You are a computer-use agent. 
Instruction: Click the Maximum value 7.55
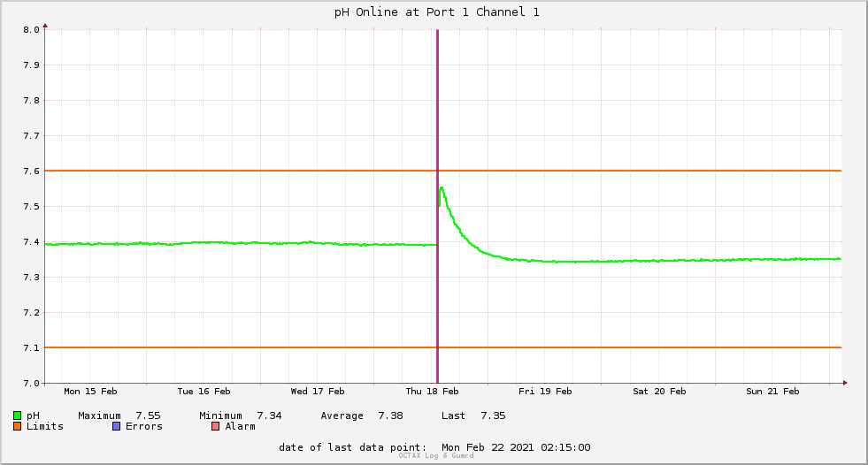(148, 415)
